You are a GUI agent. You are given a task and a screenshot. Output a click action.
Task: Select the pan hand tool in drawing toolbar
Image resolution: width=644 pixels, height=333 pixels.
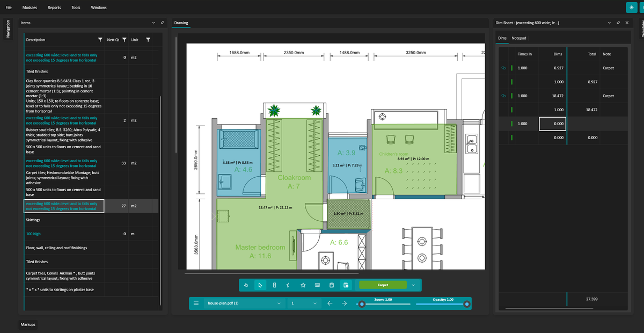tap(246, 285)
